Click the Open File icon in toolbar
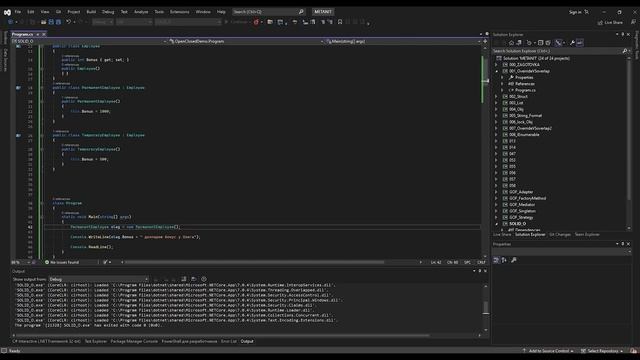Screen dimensions: 640x360 tap(43, 22)
